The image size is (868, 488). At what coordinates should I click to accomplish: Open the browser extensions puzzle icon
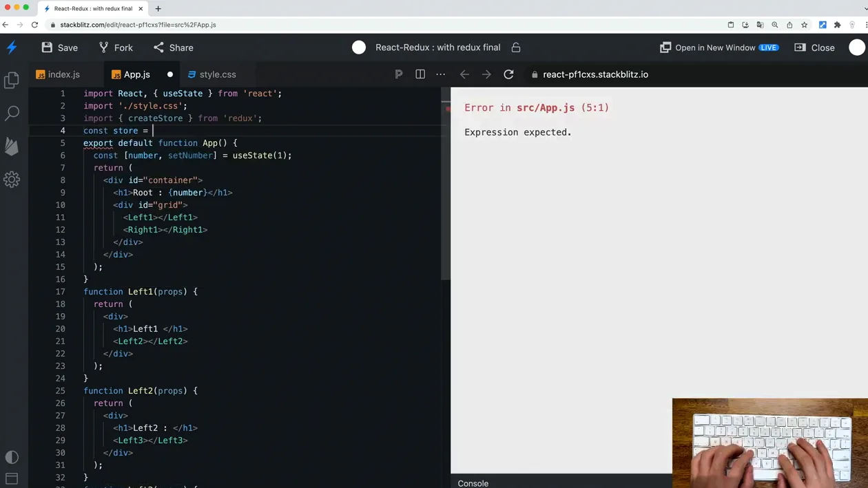[x=837, y=25]
